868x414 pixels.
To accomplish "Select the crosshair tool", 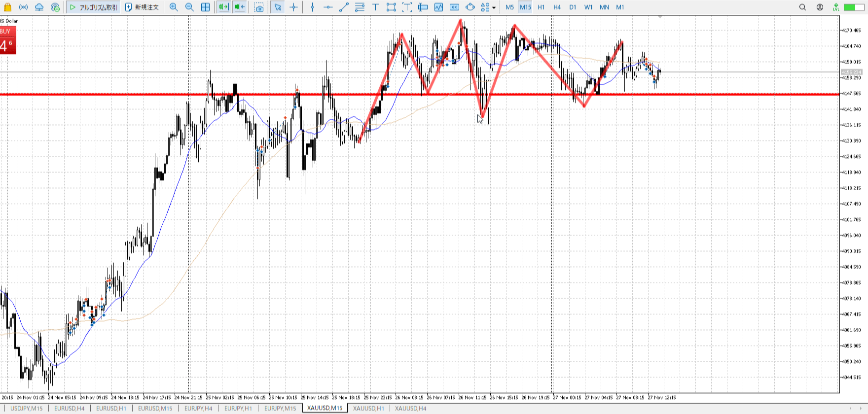I will (294, 7).
